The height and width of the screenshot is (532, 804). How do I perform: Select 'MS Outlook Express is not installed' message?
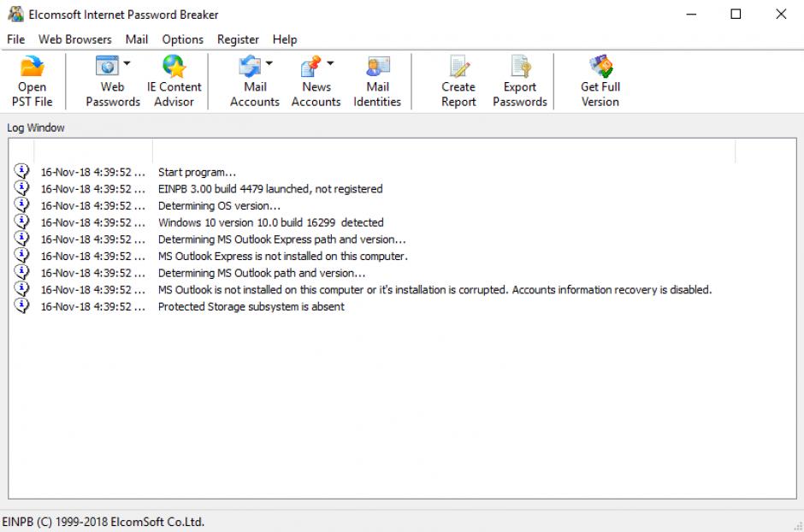(x=282, y=257)
